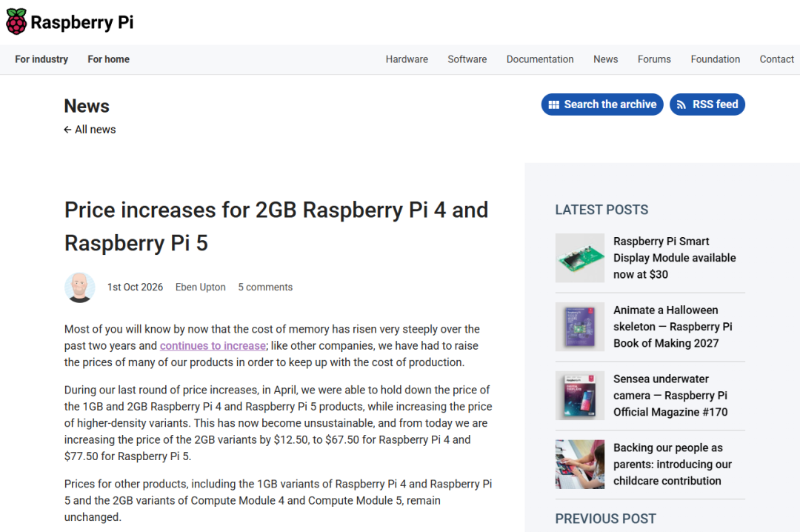Click the LATEST POSTS heading

click(601, 210)
